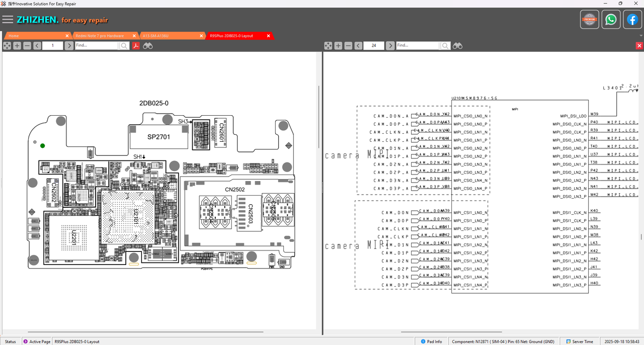The image size is (644, 345).
Task: Click binoculars icon in left pane
Action: coord(148,46)
